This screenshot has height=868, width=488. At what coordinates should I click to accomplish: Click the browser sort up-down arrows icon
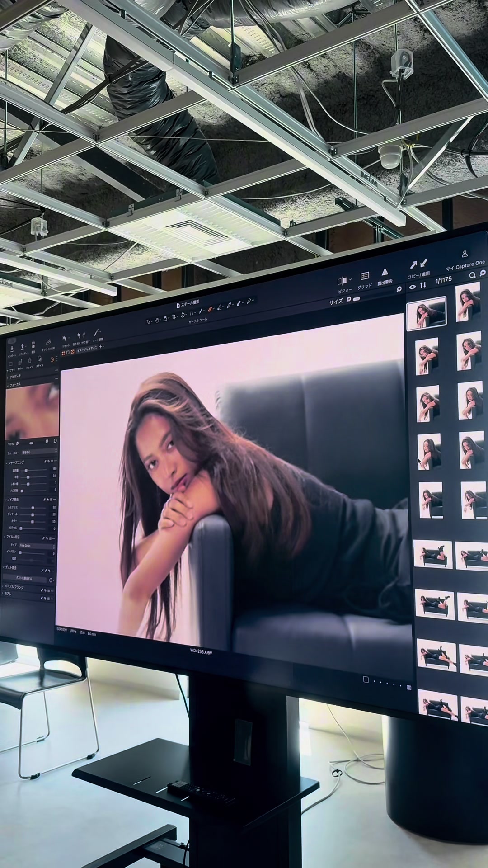pyautogui.click(x=423, y=285)
